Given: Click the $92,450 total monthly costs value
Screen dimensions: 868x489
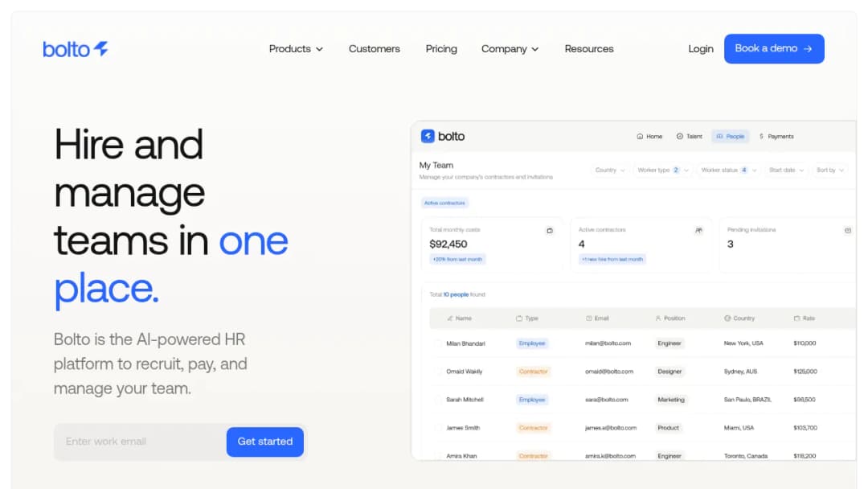Looking at the screenshot, I should (x=448, y=244).
